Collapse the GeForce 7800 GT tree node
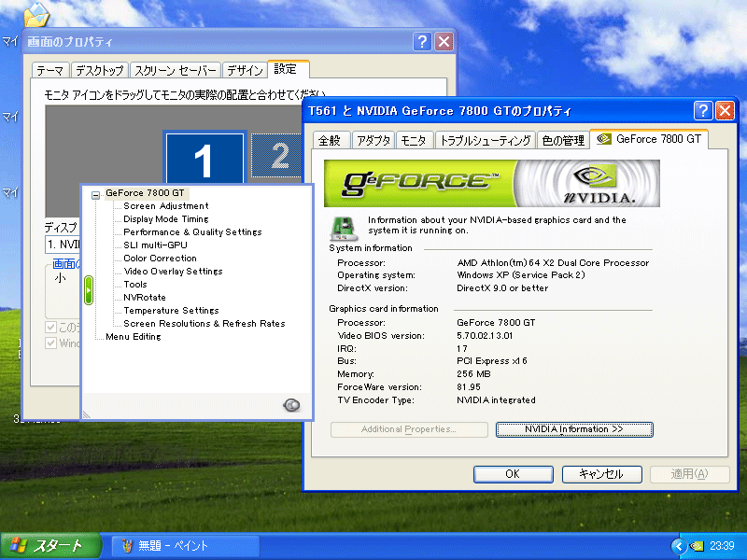This screenshot has width=747, height=560. click(96, 195)
